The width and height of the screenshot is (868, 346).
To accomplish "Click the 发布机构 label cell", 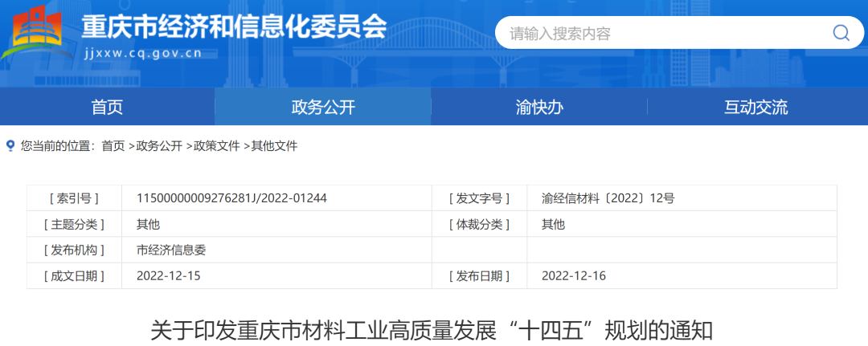I will (74, 250).
